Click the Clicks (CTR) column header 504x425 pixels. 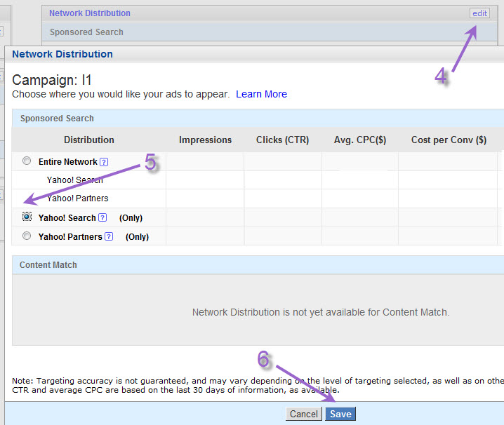click(283, 140)
